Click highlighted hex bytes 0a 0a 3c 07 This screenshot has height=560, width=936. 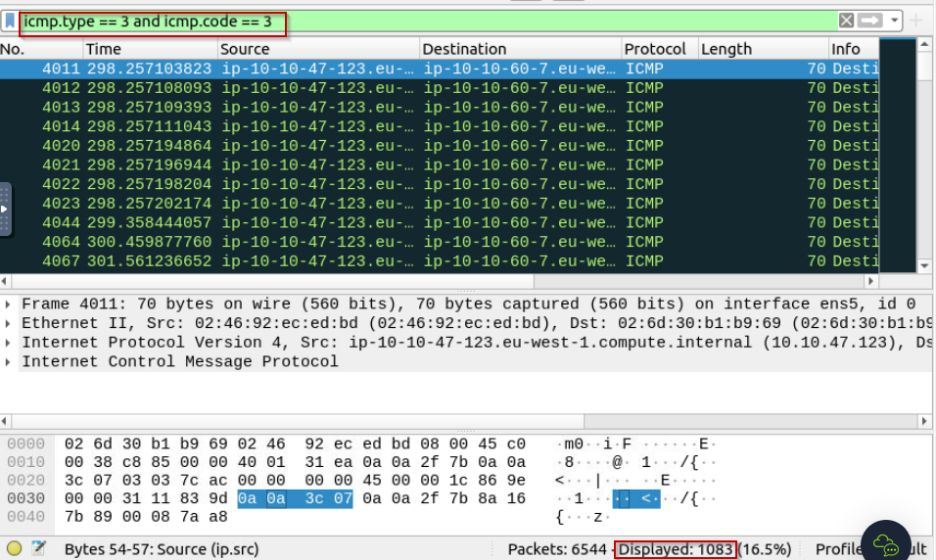point(295,498)
